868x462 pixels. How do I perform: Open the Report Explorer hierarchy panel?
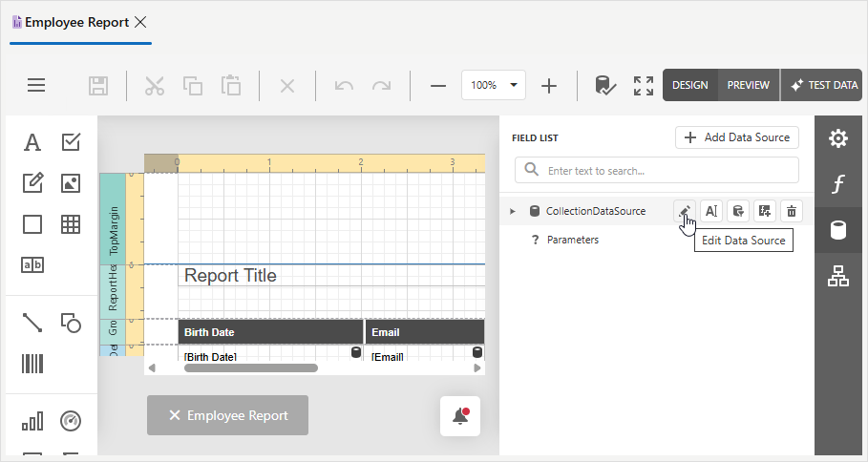click(838, 276)
